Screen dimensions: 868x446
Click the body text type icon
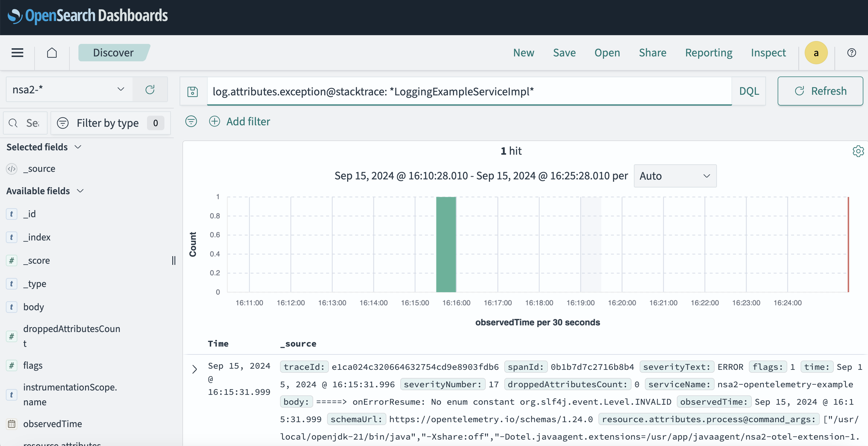[12, 307]
